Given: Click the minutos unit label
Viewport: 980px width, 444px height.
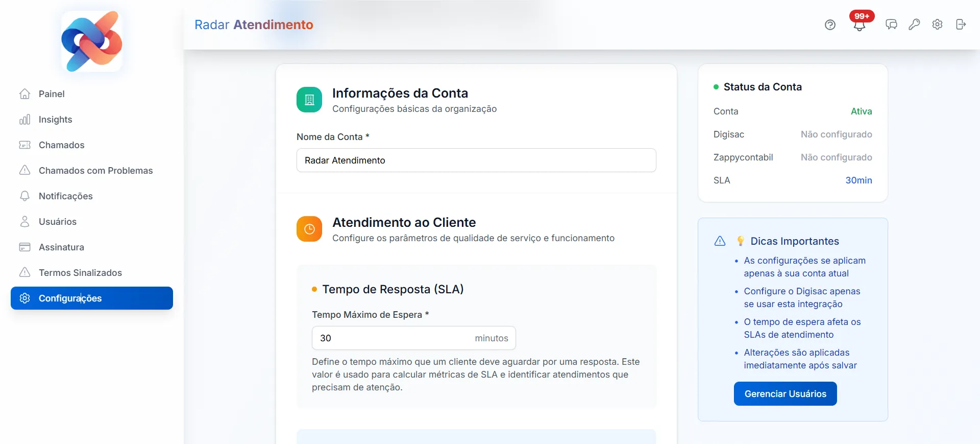Looking at the screenshot, I should coord(492,338).
